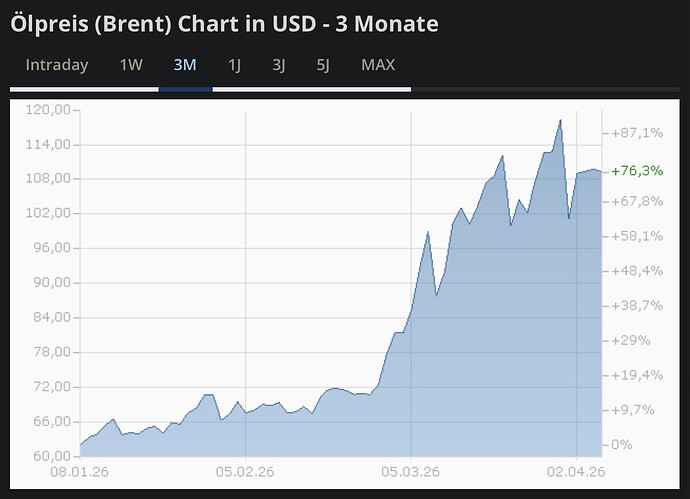
Task: Select the 1W time range tab
Action: pyautogui.click(x=131, y=65)
